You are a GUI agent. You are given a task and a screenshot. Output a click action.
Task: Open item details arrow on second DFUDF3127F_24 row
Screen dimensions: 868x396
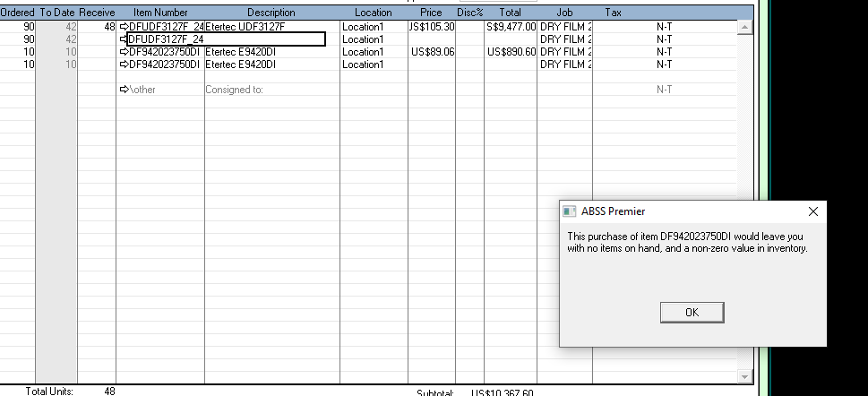point(124,39)
